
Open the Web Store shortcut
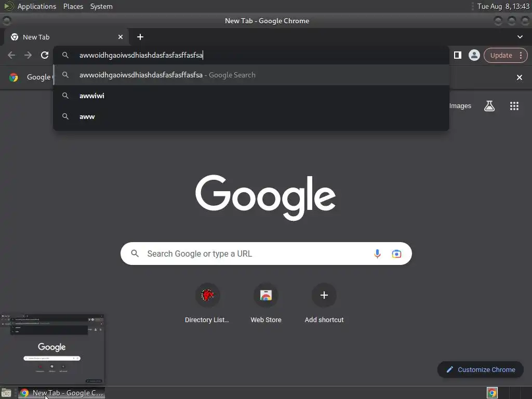(266, 303)
